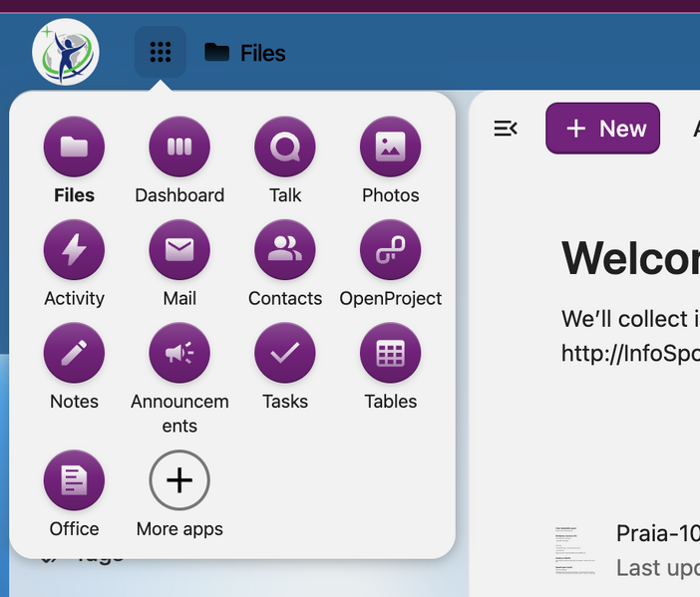Image resolution: width=700 pixels, height=597 pixels.
Task: Click the globe logo in header
Action: coord(66,52)
